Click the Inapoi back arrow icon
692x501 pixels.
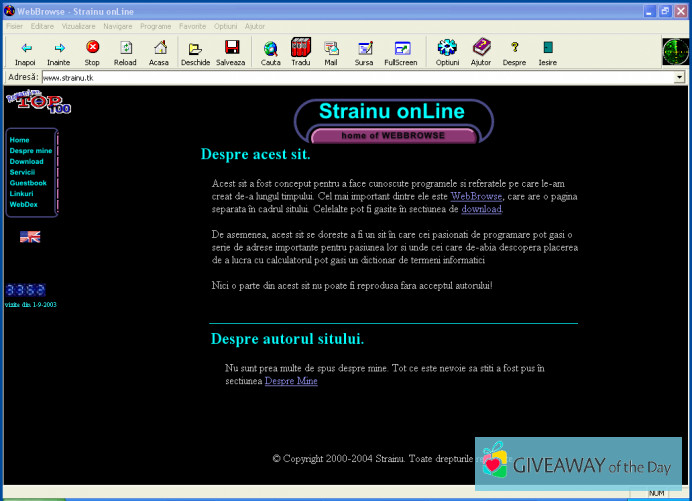click(x=25, y=47)
